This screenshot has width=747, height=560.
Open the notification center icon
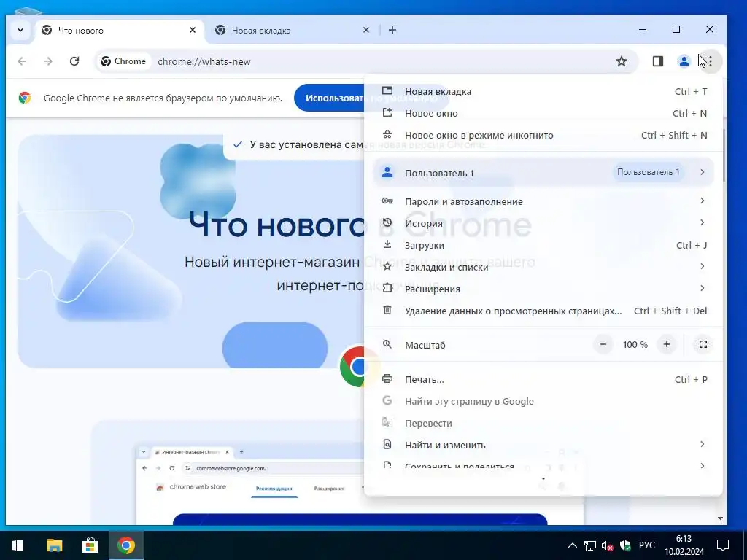click(723, 545)
